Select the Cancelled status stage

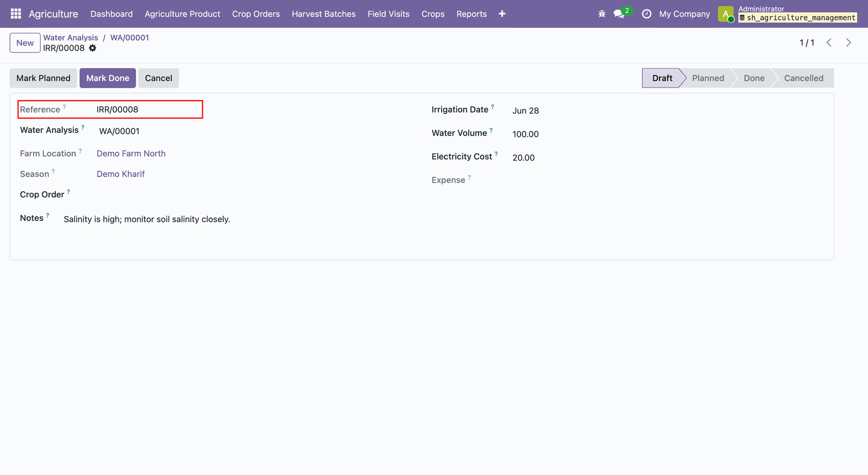[804, 78]
